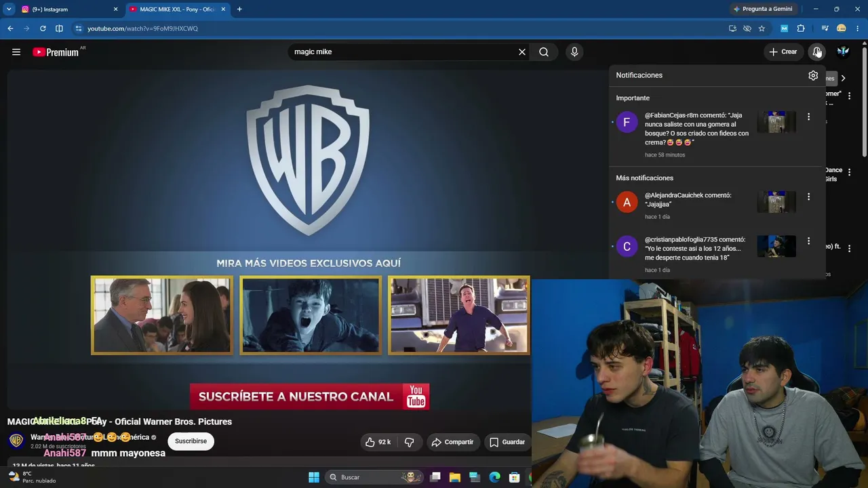Click FabianCejas notification video thumbnail
This screenshot has height=488, width=868.
[x=776, y=122]
